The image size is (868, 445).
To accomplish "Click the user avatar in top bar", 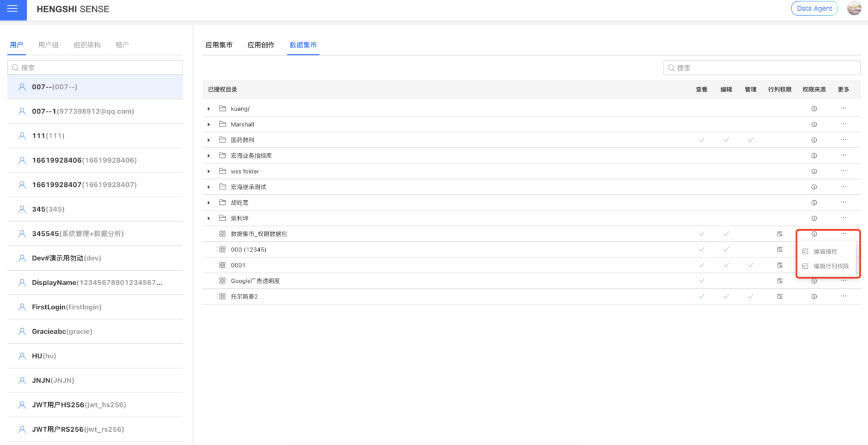I will click(854, 8).
